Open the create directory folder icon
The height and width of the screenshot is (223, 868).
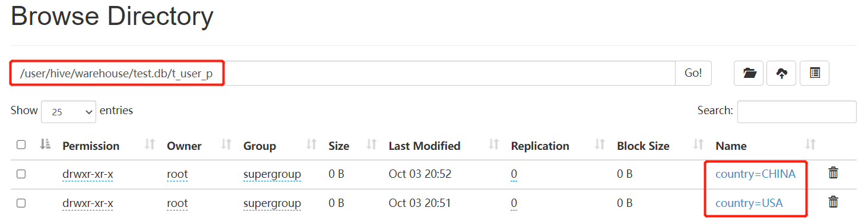749,73
